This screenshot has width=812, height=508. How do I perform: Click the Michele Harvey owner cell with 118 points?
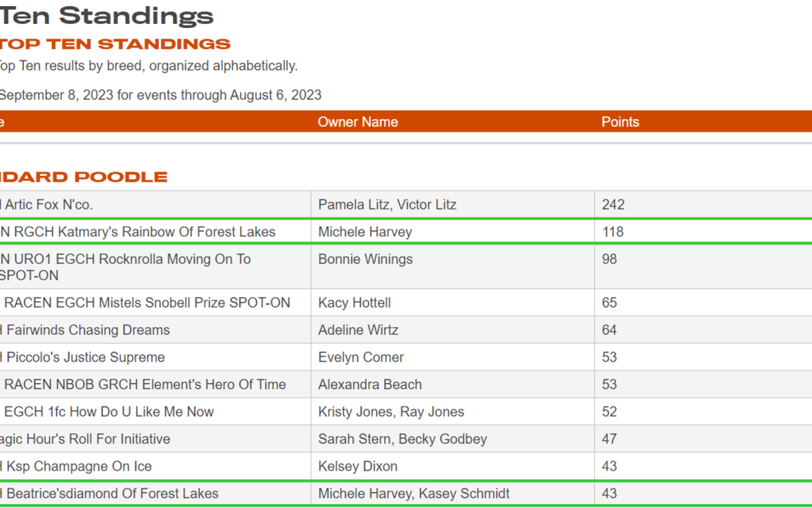click(x=365, y=232)
